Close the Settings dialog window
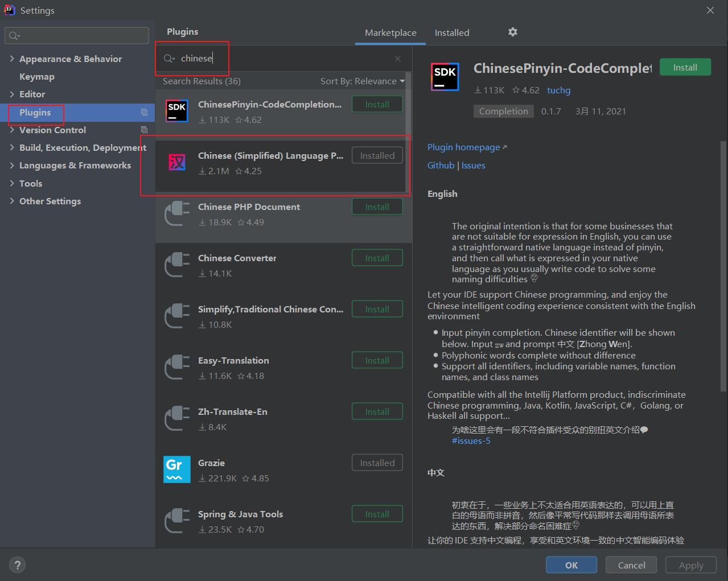The height and width of the screenshot is (581, 728). pyautogui.click(x=710, y=10)
